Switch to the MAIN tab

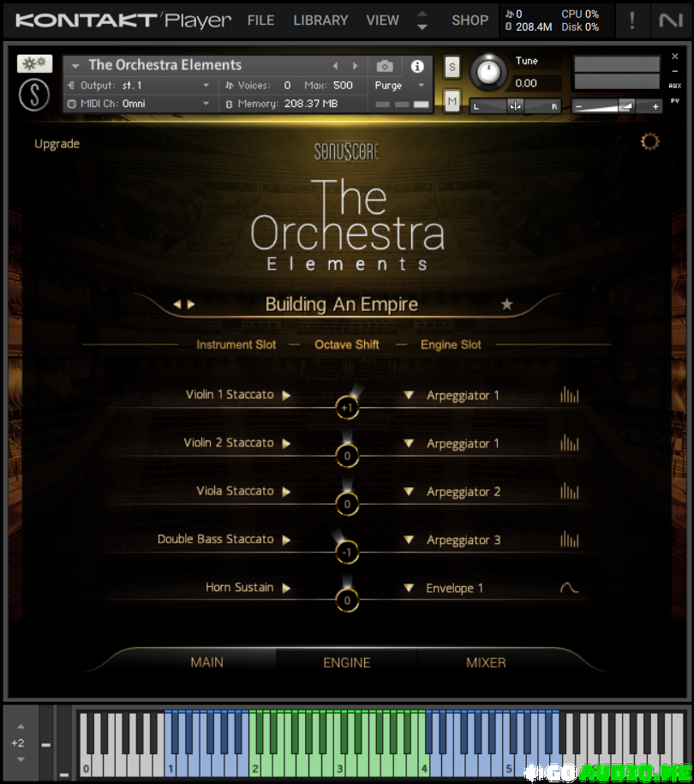pyautogui.click(x=207, y=662)
